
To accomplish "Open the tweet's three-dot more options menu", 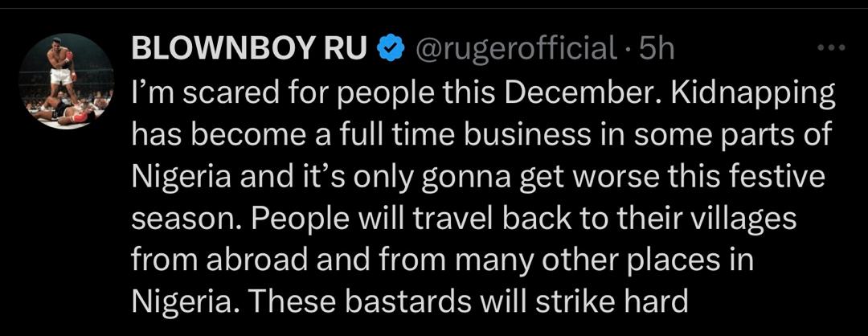I will tap(830, 48).
